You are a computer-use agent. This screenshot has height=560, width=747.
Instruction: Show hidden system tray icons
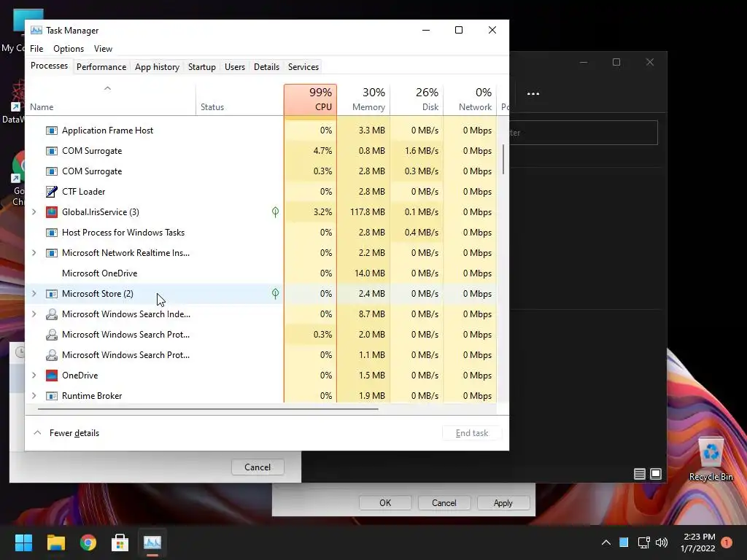point(606,542)
